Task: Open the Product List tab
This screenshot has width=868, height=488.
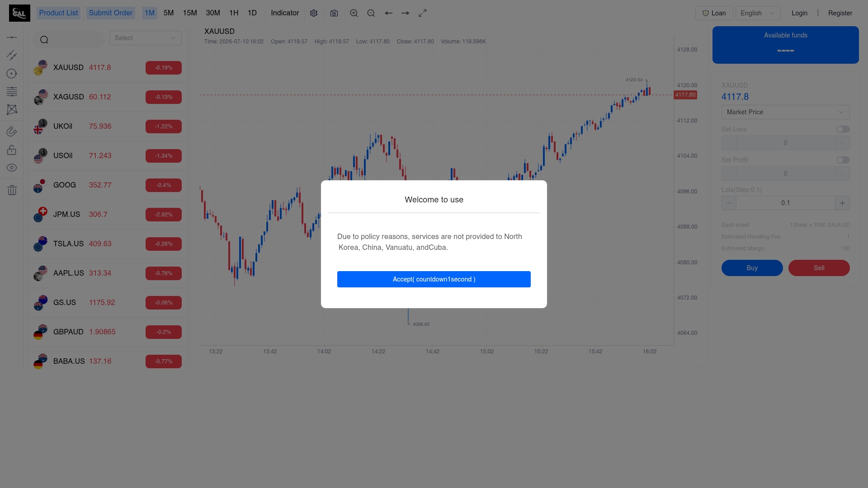Action: coord(58,13)
